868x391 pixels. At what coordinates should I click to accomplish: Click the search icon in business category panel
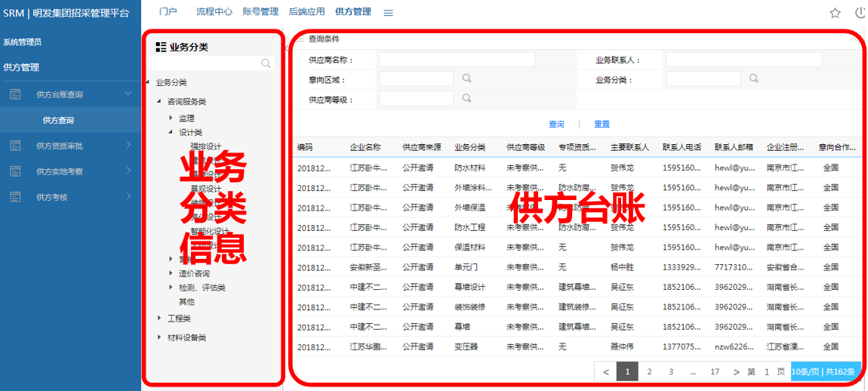click(266, 64)
